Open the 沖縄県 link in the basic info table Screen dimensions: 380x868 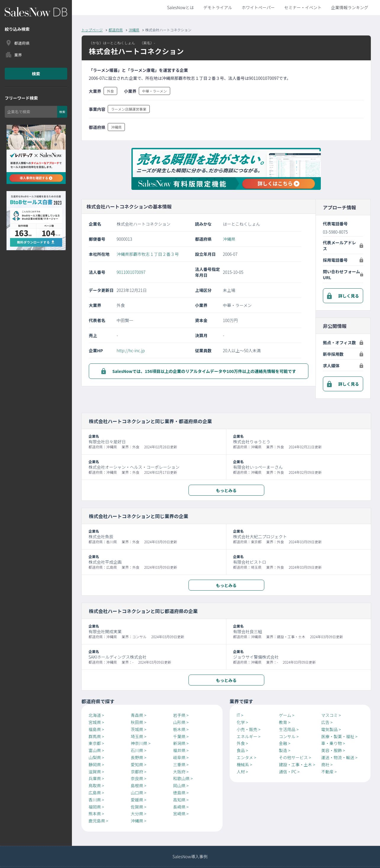(229, 239)
